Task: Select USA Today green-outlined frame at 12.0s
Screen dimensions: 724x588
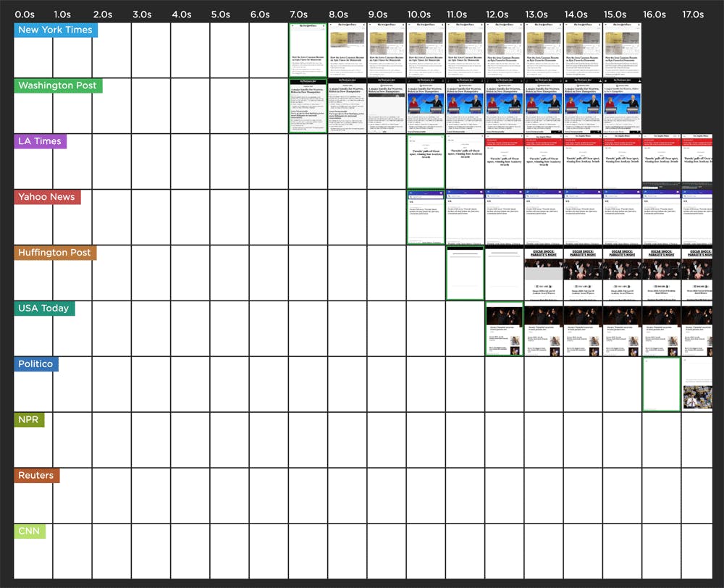Action: [x=504, y=329]
